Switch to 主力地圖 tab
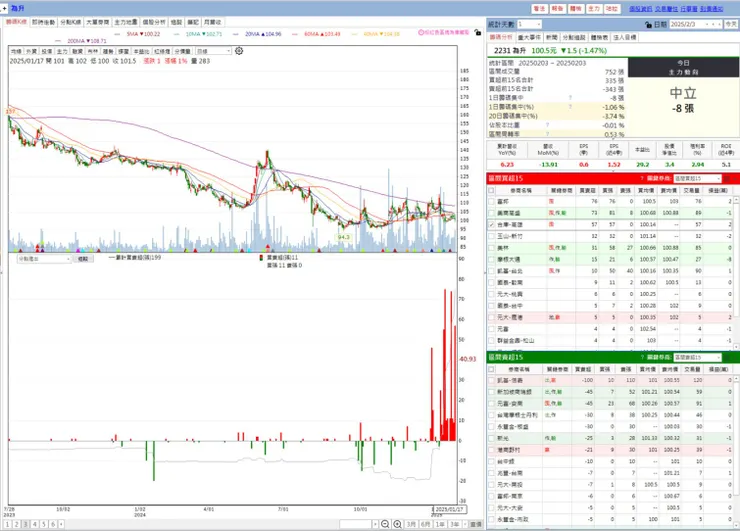 pyautogui.click(x=126, y=22)
